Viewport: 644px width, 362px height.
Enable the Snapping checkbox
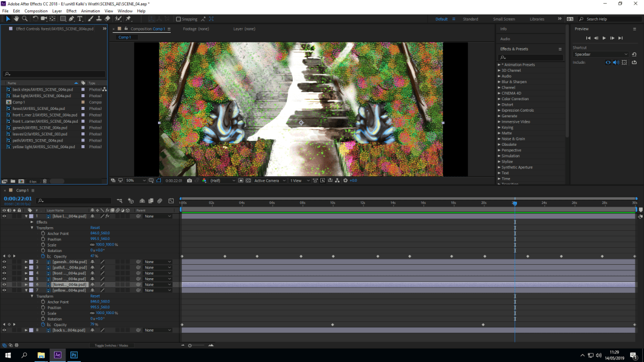coord(178,19)
